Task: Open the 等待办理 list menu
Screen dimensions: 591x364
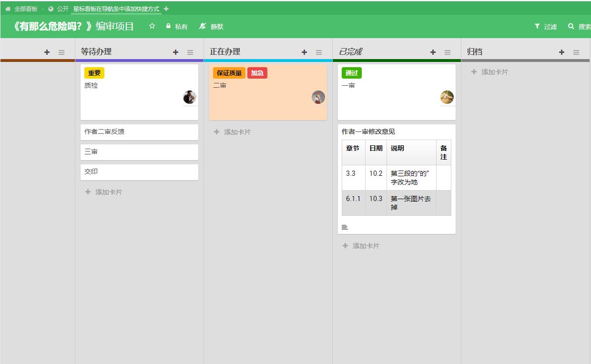Action: (x=190, y=52)
